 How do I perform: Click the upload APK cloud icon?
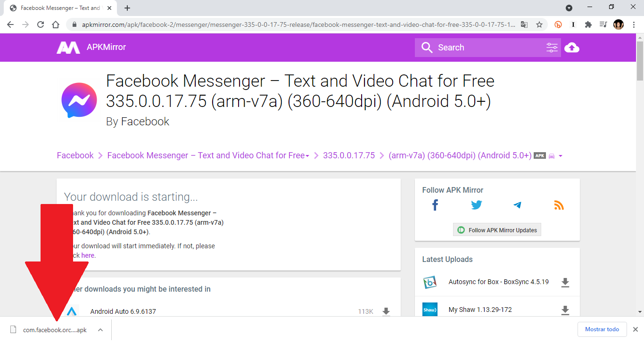click(571, 48)
